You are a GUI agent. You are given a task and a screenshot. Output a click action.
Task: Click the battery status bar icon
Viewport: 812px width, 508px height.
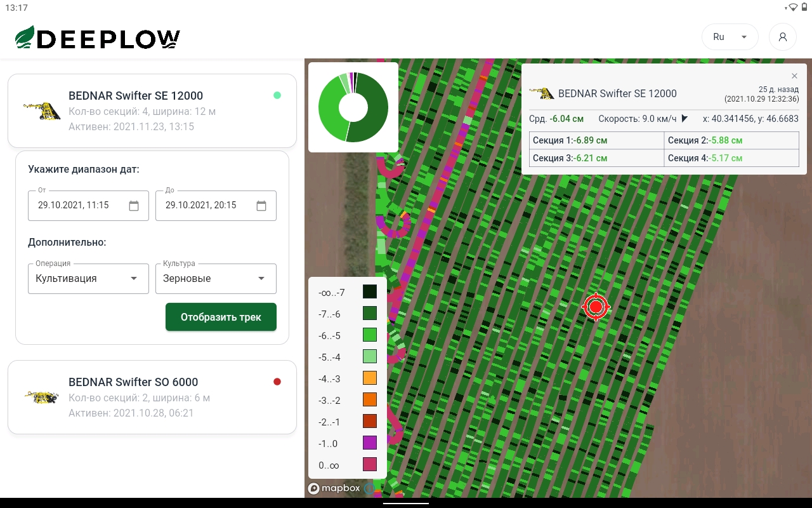click(x=804, y=8)
